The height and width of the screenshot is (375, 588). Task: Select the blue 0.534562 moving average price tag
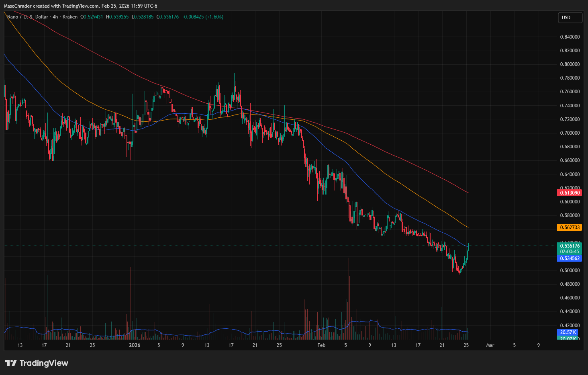coord(570,258)
